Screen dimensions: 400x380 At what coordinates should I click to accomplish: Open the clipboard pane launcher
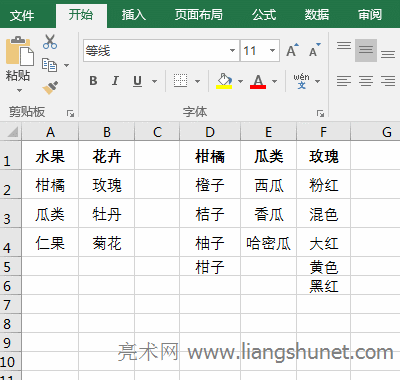click(70, 113)
